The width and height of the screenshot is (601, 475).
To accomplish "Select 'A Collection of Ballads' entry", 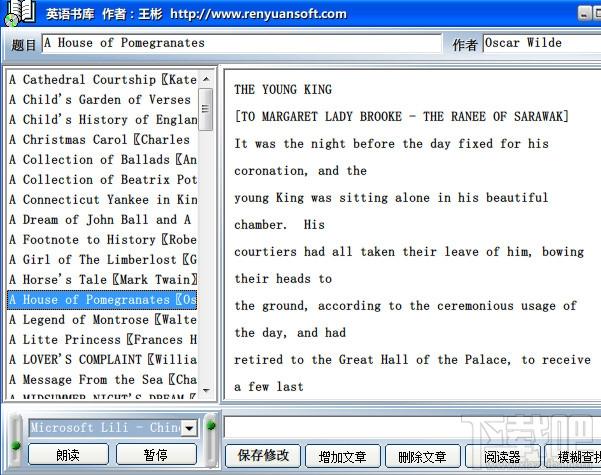I will coord(103,159).
